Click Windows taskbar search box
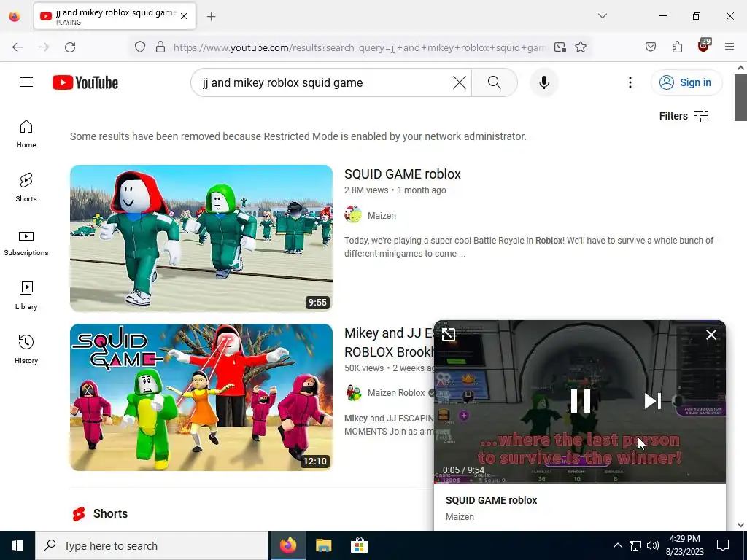Screen dimensions: 747x560 (152, 545)
